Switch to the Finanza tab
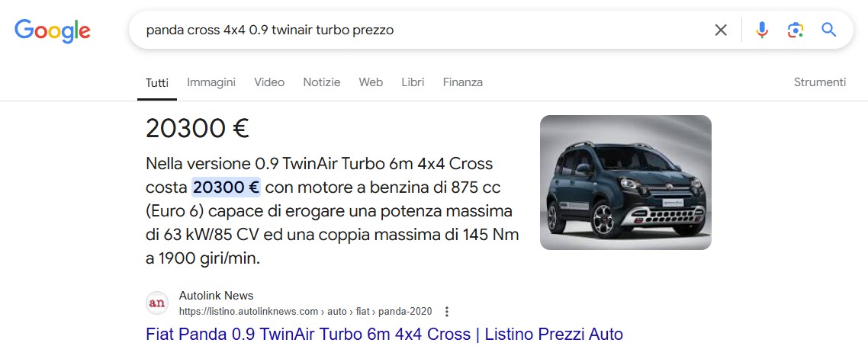Screen dimensions: 868x346 coord(463,82)
